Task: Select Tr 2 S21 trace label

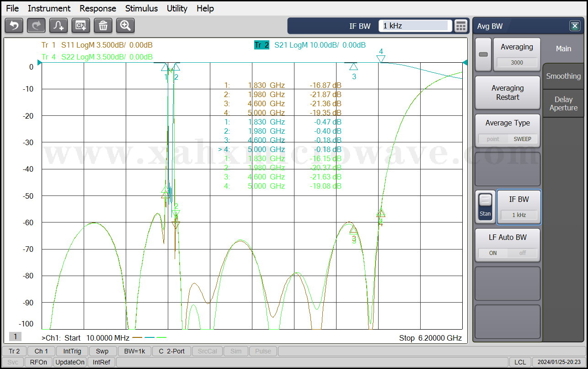Action: (310, 45)
